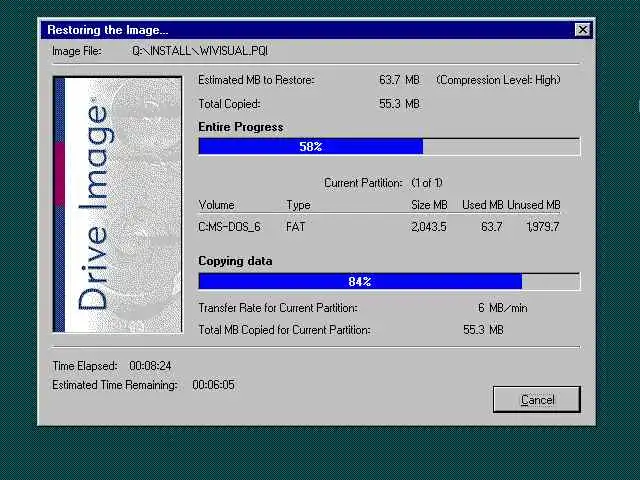The width and height of the screenshot is (640, 480).
Task: Click 'Transfer Rate for Current Partition:' label
Action: pyautogui.click(x=278, y=308)
